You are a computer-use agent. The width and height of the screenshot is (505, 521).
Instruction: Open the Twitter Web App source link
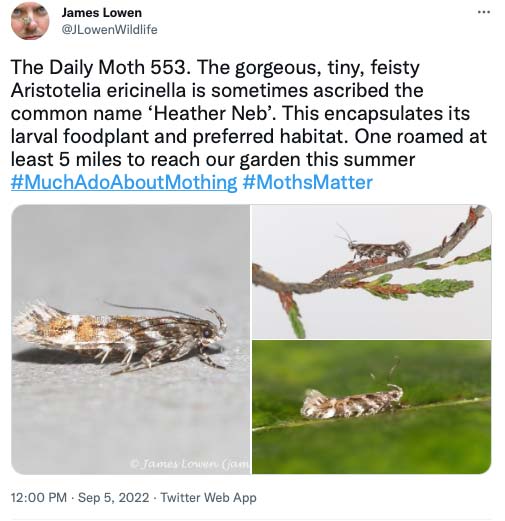click(208, 497)
